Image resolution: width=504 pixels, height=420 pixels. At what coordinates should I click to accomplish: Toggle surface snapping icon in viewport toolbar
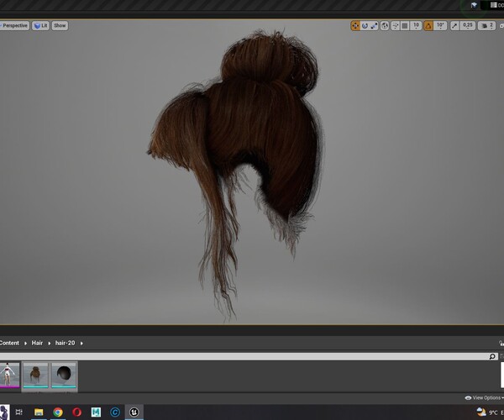[x=396, y=26]
